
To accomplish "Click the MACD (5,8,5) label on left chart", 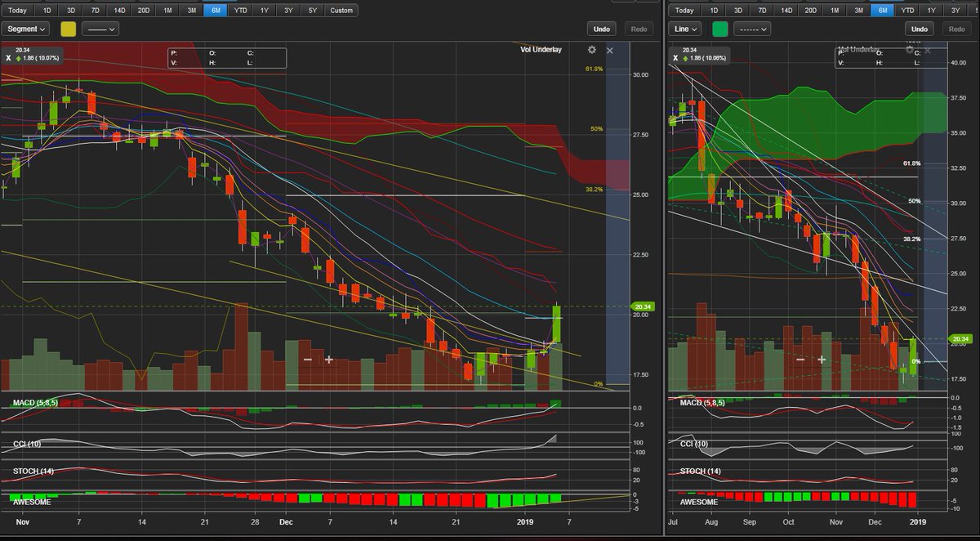I will (x=37, y=403).
